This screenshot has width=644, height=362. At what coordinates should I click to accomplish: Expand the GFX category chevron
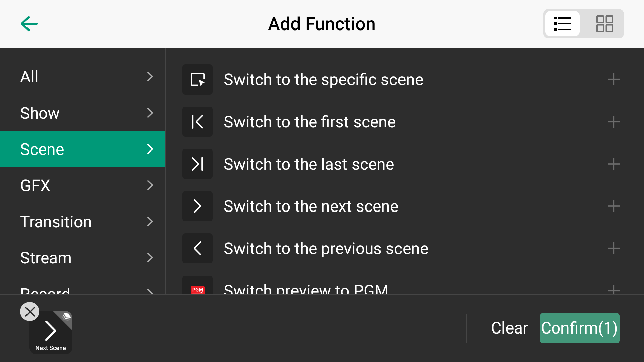pos(150,185)
